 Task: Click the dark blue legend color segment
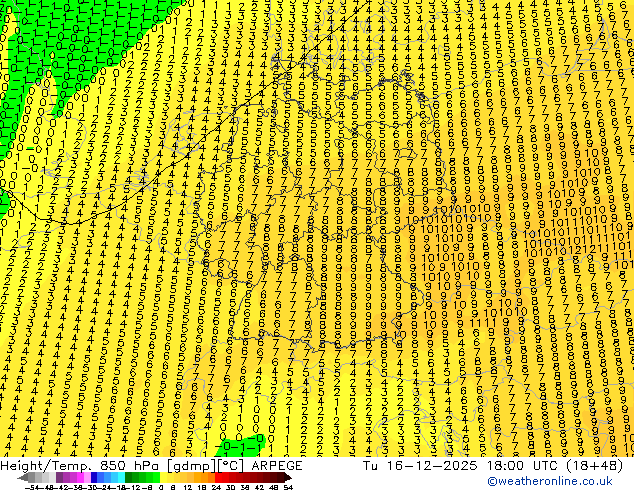click(94, 478)
